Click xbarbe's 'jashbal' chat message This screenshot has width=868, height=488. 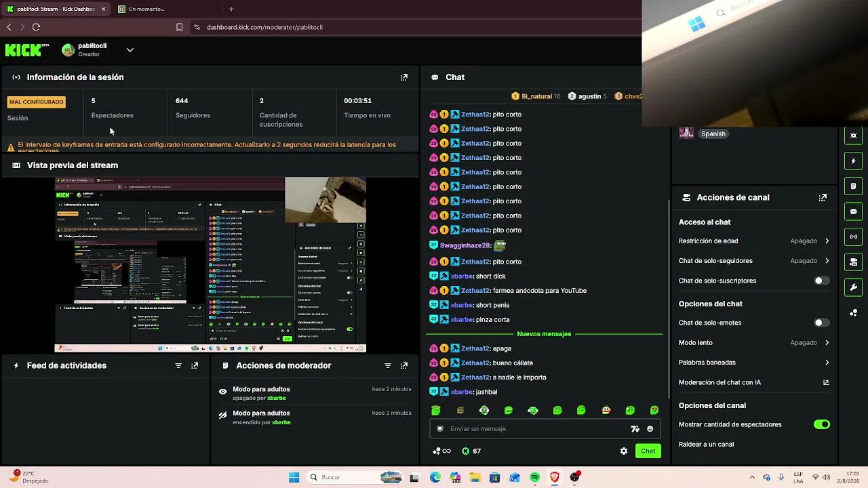click(x=486, y=392)
